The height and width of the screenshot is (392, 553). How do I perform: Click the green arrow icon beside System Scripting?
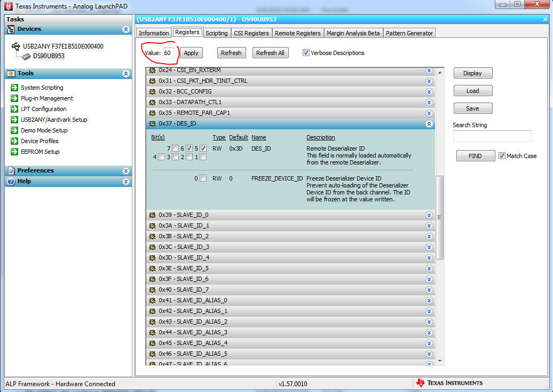tap(14, 88)
